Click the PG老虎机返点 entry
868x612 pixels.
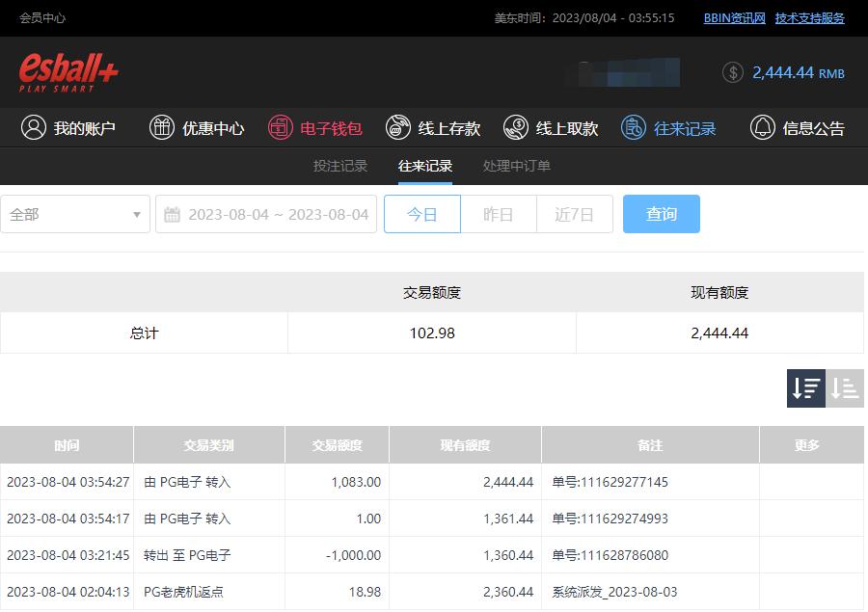[183, 592]
